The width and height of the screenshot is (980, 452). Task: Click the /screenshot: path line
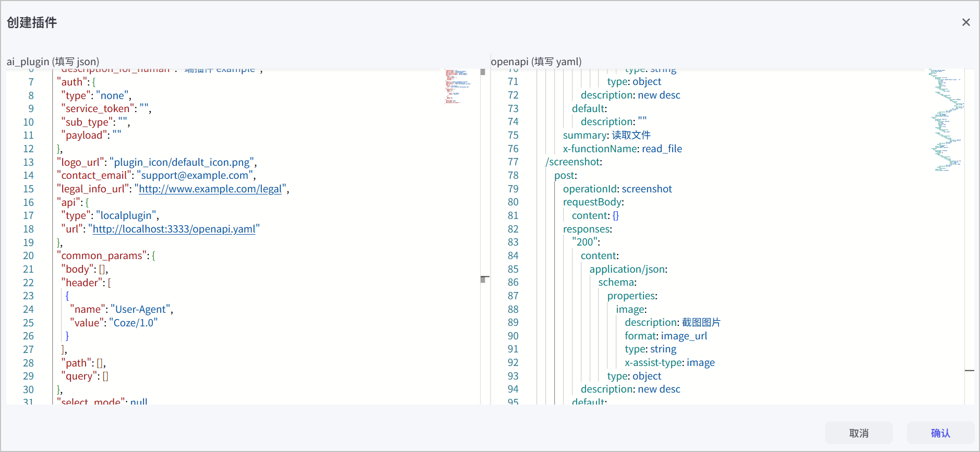pos(574,162)
